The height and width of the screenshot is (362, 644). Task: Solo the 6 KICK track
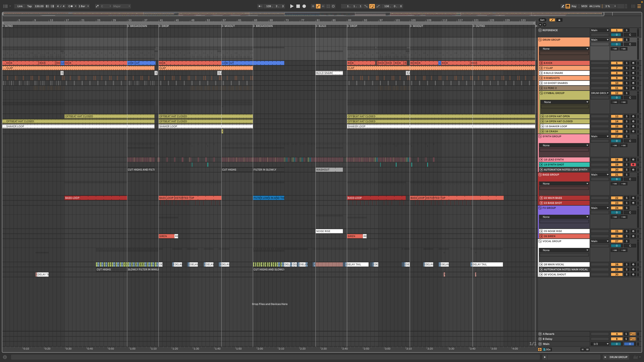coord(627,63)
